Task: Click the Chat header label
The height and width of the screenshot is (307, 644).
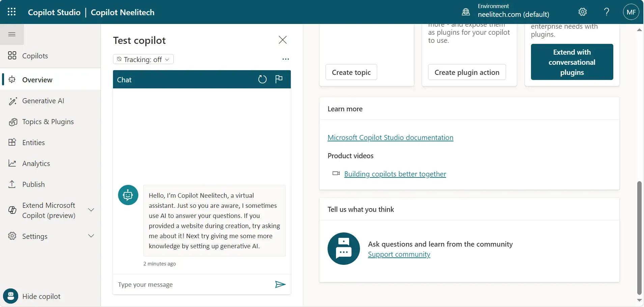Action: coord(124,80)
